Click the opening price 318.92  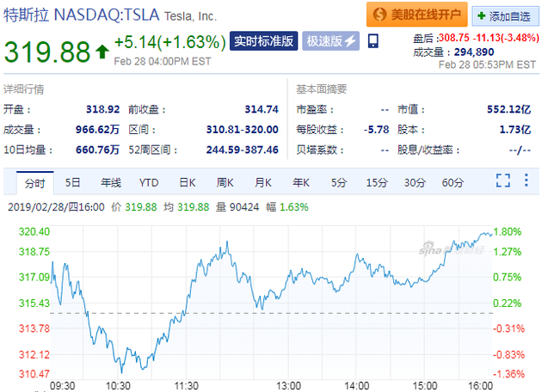[x=102, y=109]
